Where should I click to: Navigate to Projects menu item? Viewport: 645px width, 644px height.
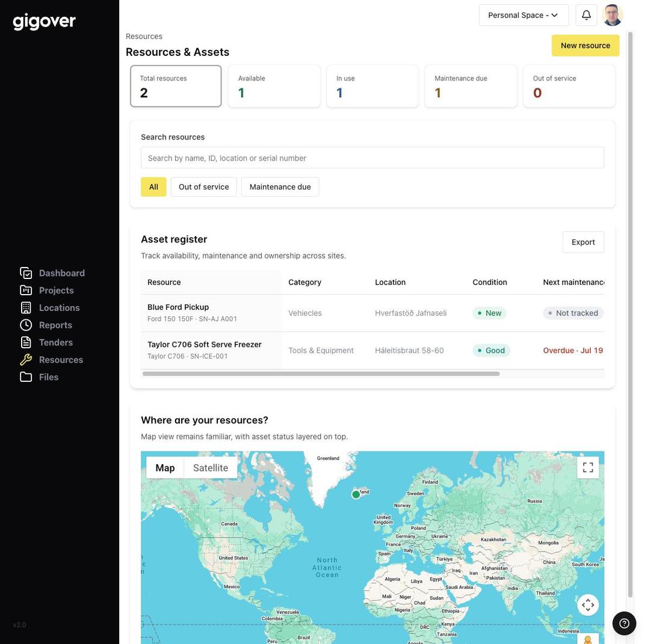point(57,290)
